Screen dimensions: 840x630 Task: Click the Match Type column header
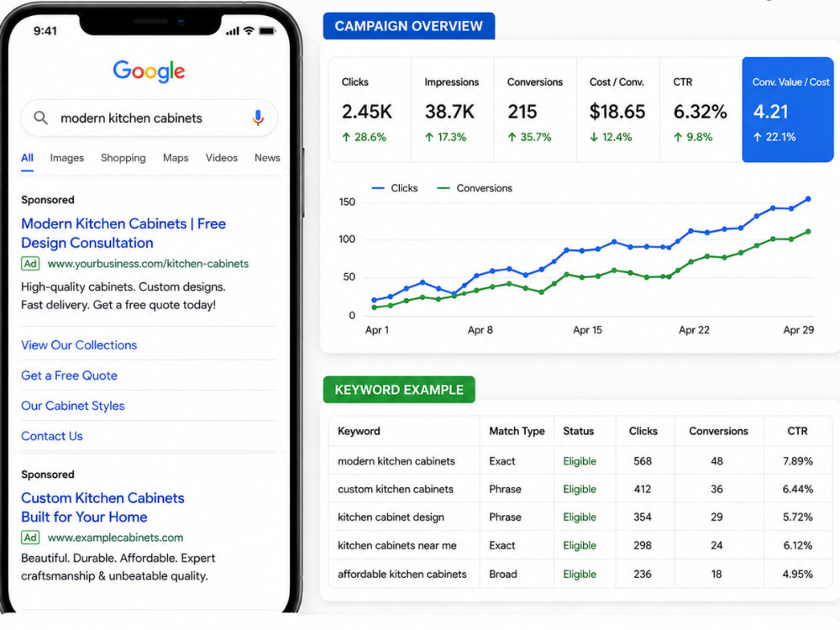517,431
